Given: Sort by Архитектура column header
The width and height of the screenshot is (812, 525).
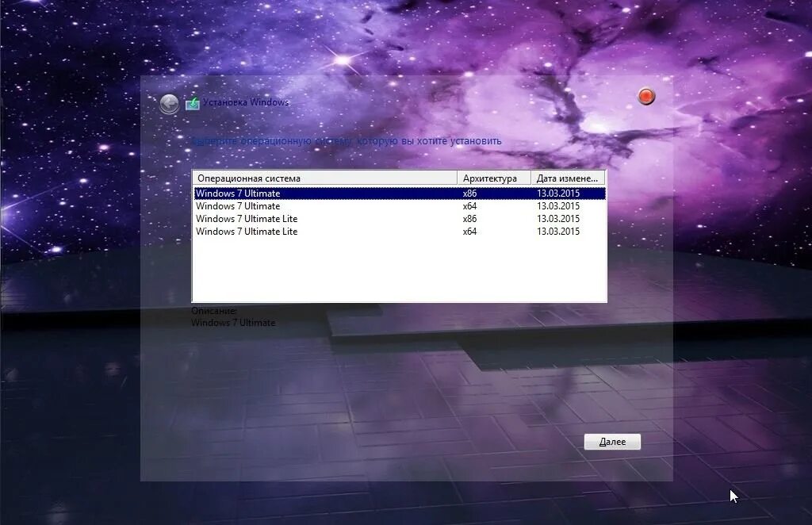Looking at the screenshot, I should pyautogui.click(x=494, y=178).
